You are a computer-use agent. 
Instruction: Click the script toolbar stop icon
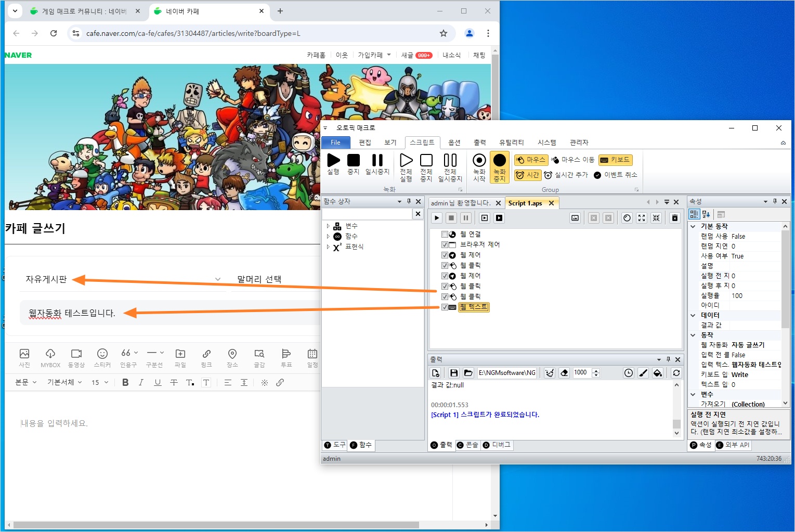pos(451,218)
